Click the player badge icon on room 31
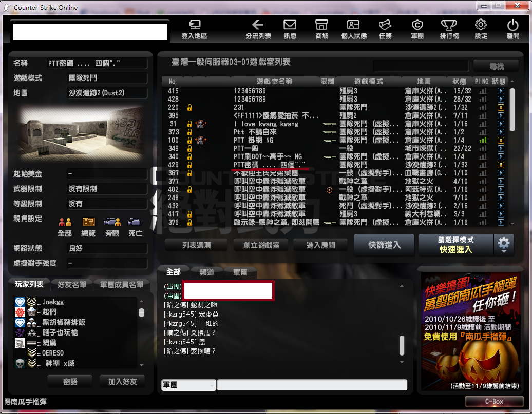 click(201, 124)
